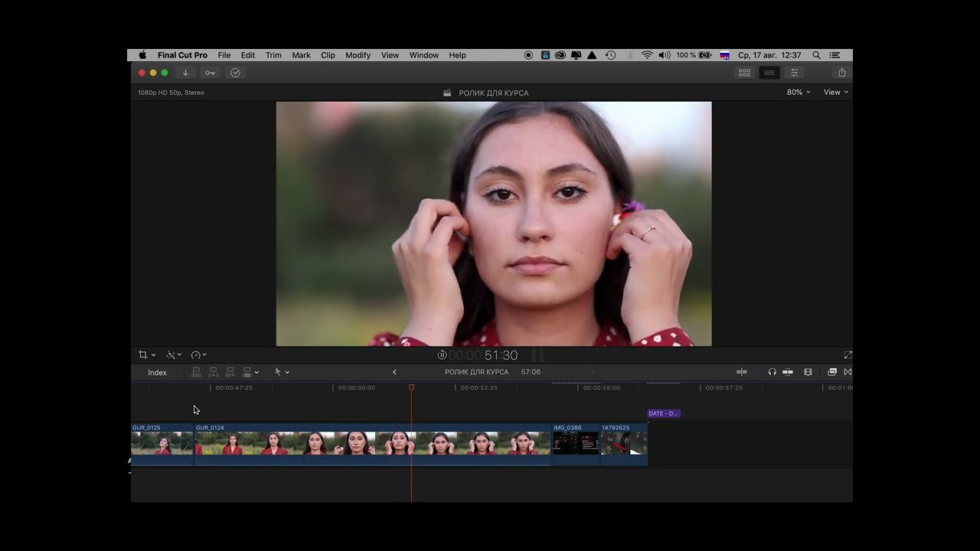
Task: Open the Modify menu
Action: pyautogui.click(x=358, y=55)
